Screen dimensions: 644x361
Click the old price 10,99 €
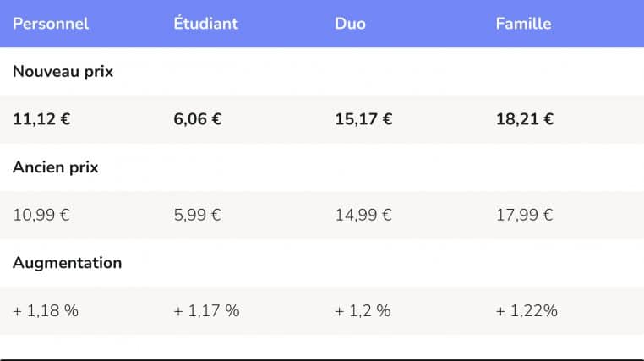[x=41, y=216]
